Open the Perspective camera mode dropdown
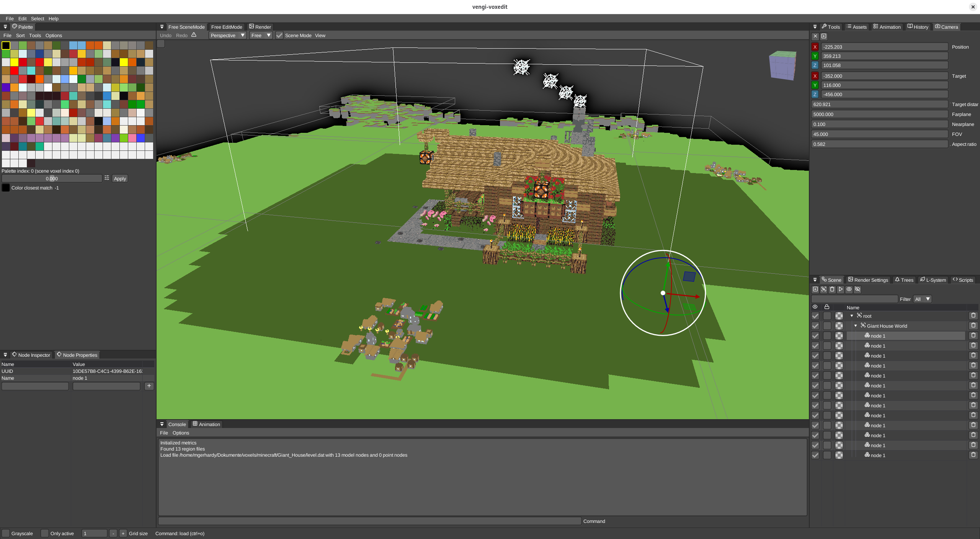 click(x=228, y=35)
